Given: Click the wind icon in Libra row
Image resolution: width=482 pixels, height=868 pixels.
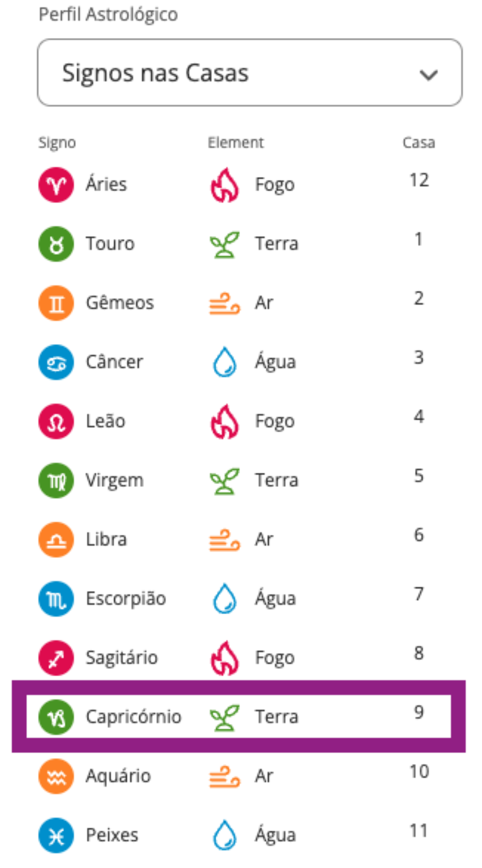Looking at the screenshot, I should click(x=225, y=540).
